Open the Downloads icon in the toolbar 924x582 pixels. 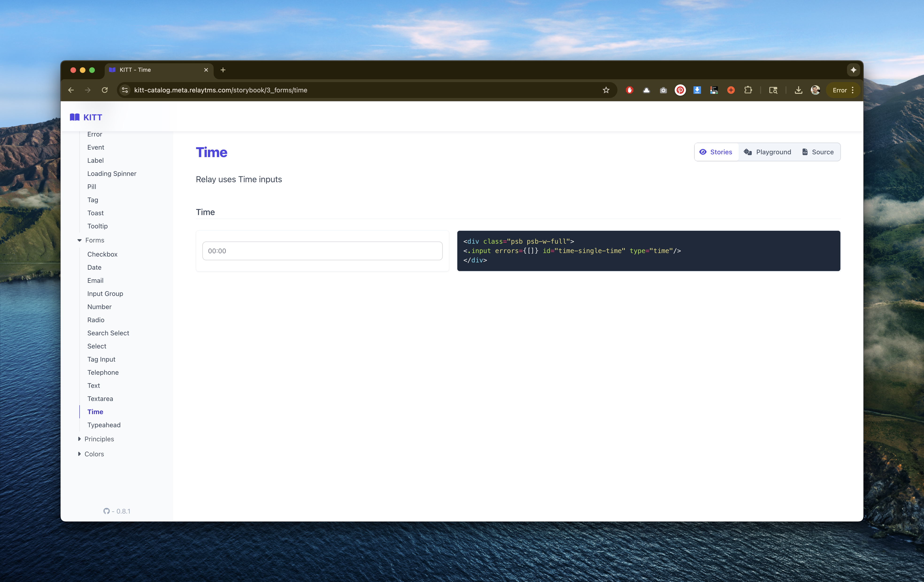(798, 90)
